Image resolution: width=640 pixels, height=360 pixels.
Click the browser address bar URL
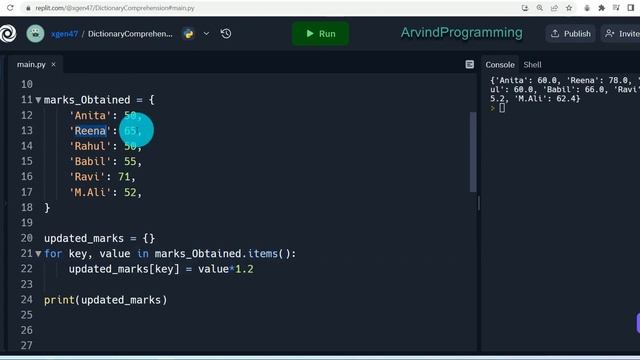click(x=115, y=8)
